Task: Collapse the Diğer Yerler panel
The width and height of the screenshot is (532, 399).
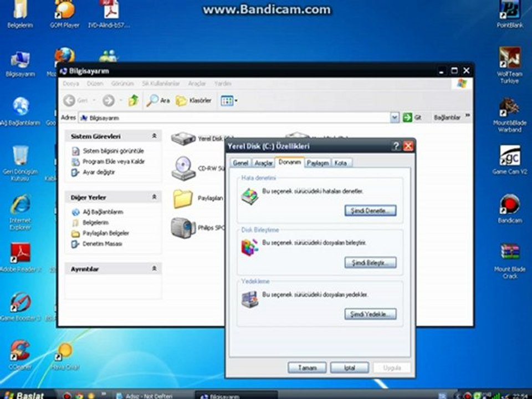Action: click(154, 197)
